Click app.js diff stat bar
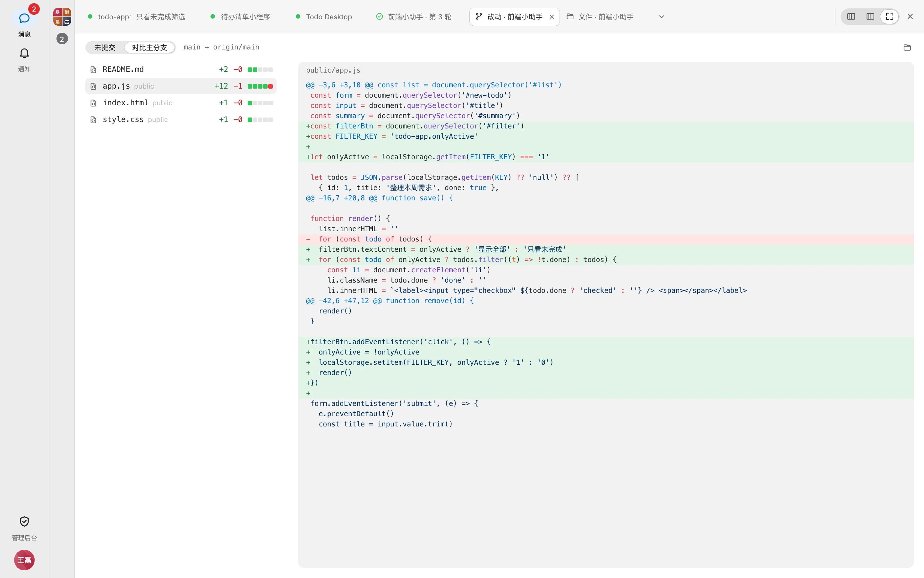Image resolution: width=924 pixels, height=578 pixels. (x=260, y=86)
